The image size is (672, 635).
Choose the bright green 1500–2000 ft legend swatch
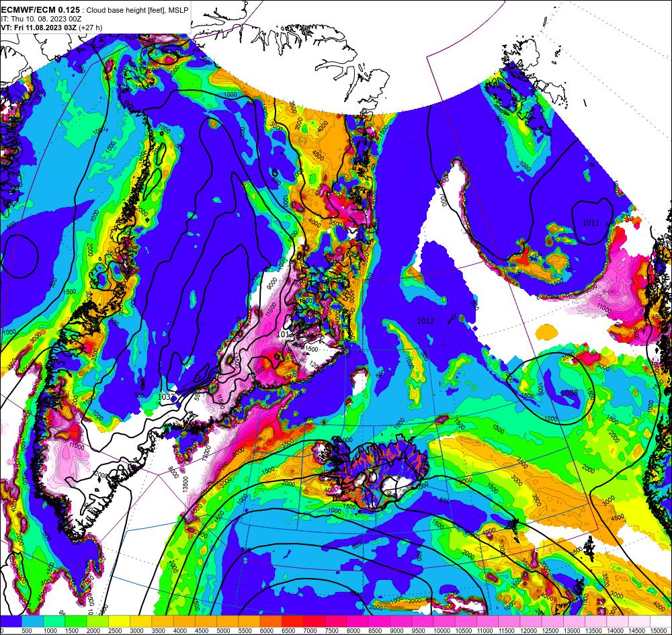pos(76,622)
